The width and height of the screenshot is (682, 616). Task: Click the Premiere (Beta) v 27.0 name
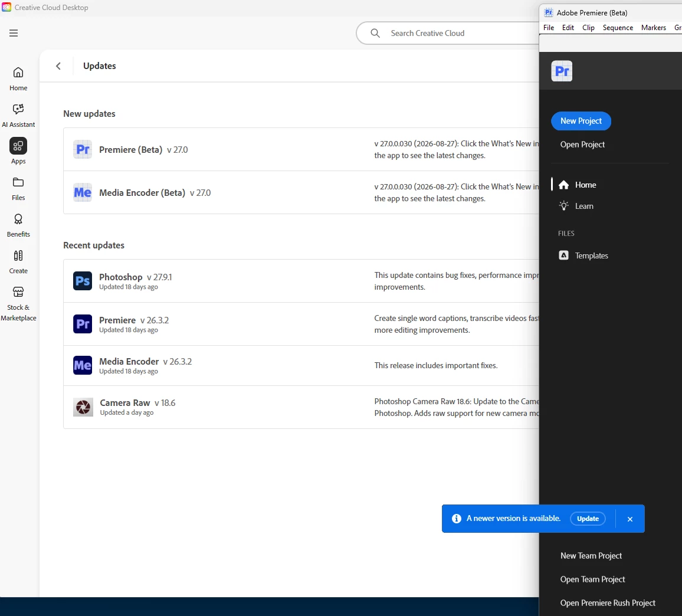pos(143,150)
